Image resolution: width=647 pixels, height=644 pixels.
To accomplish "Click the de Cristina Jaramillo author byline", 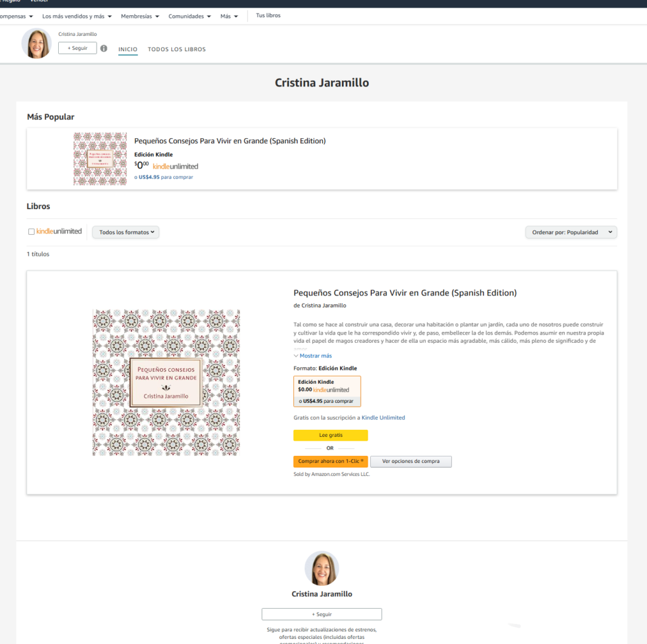I will click(x=320, y=306).
